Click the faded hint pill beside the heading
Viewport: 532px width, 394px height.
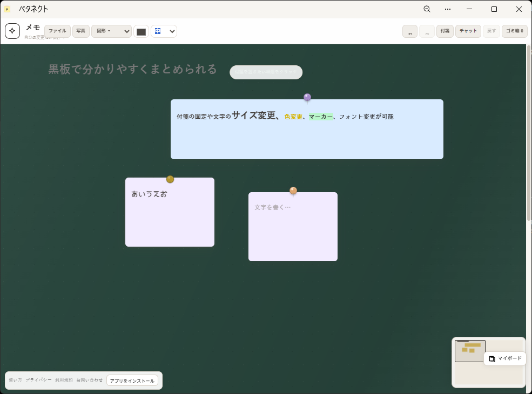coord(266,72)
